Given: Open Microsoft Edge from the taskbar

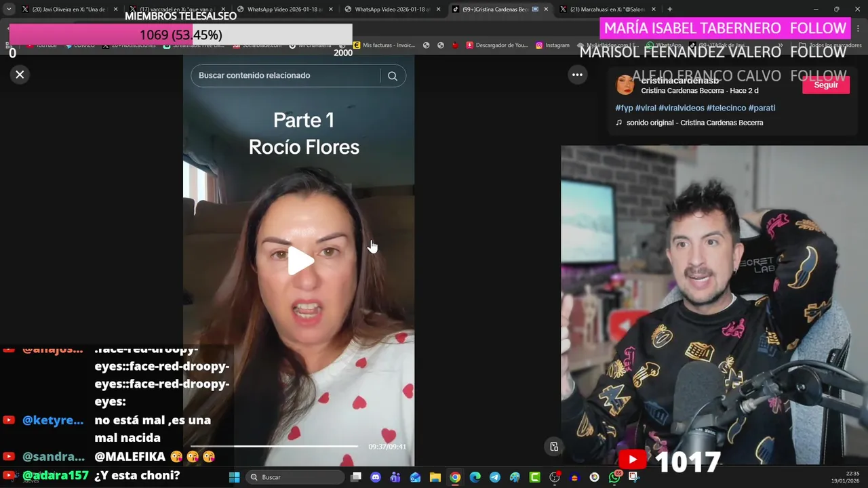Looking at the screenshot, I should (x=475, y=477).
